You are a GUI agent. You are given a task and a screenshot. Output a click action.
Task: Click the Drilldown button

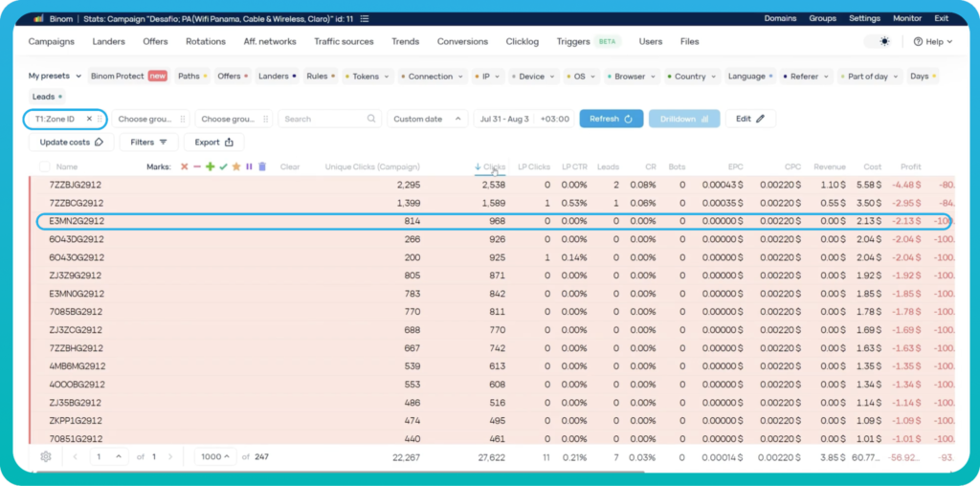pyautogui.click(x=684, y=119)
